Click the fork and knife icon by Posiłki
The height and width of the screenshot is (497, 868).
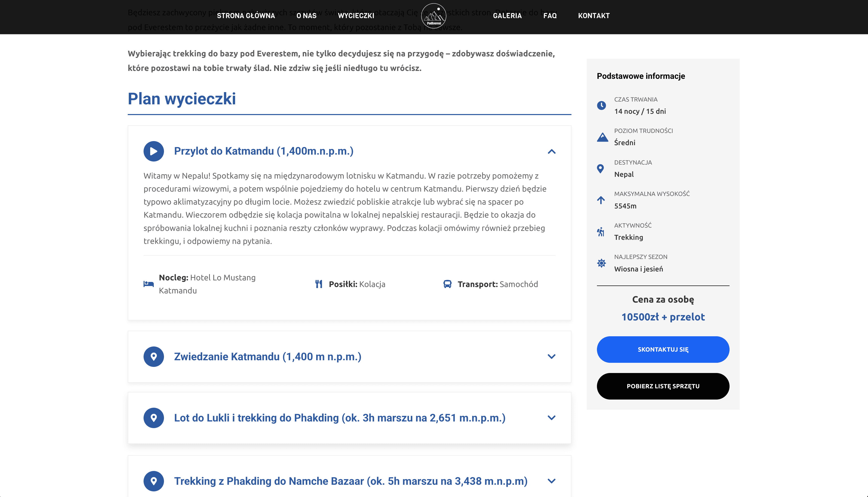(318, 284)
